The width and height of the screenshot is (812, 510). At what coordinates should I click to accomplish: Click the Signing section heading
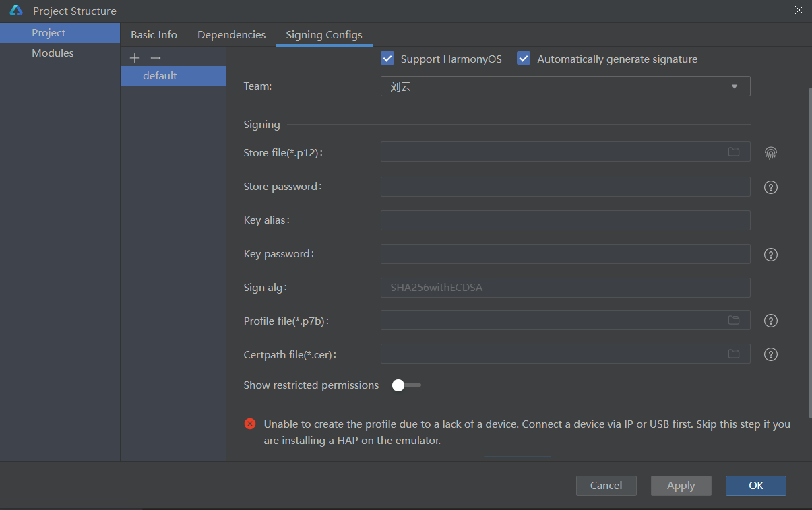tap(261, 125)
